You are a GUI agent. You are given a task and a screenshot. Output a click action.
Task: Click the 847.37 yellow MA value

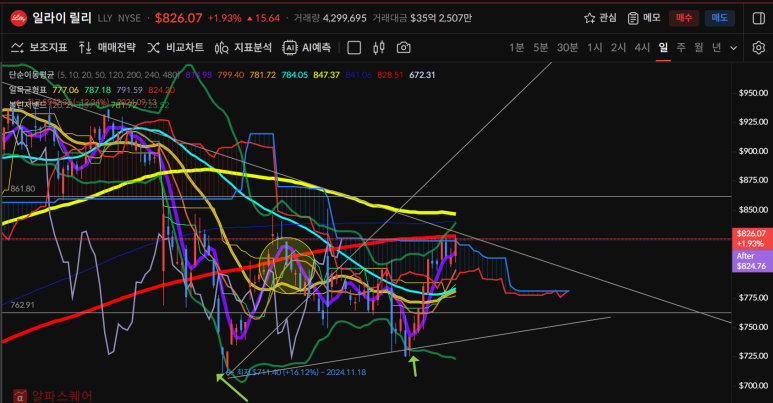click(x=326, y=75)
